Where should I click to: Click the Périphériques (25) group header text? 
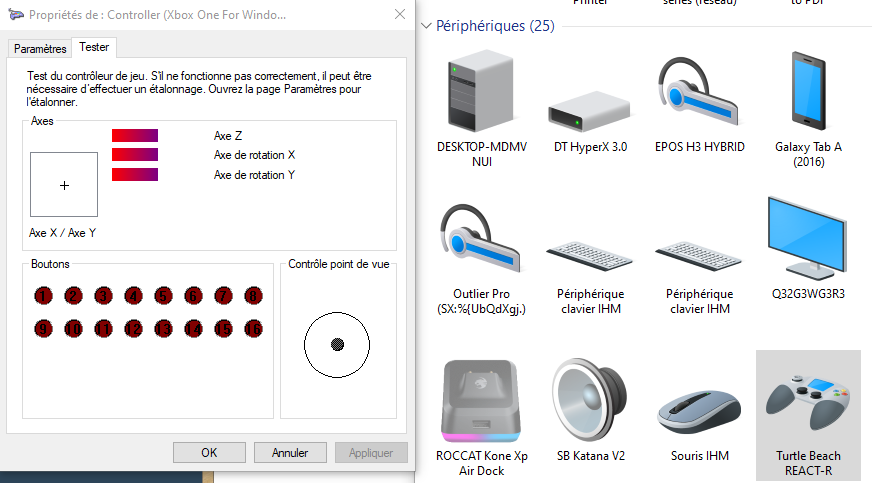[495, 26]
